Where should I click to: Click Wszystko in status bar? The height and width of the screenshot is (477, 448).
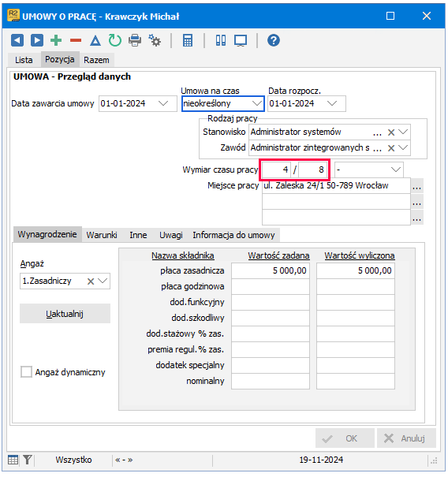click(73, 460)
